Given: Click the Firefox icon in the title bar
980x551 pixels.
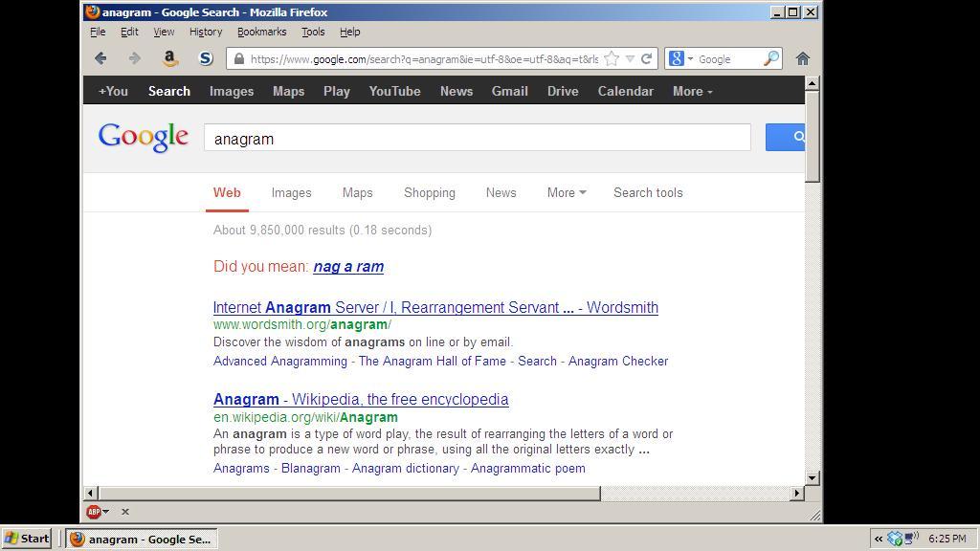Looking at the screenshot, I should (93, 11).
